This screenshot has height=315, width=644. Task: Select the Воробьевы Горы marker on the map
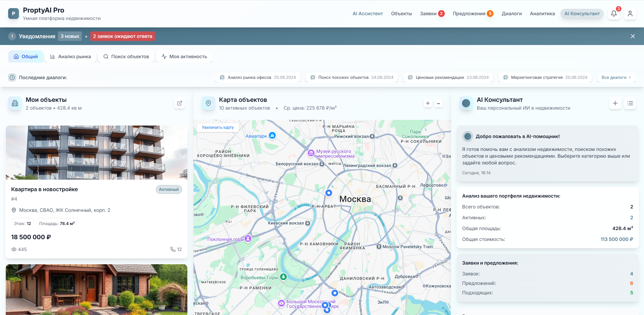pos(283,277)
